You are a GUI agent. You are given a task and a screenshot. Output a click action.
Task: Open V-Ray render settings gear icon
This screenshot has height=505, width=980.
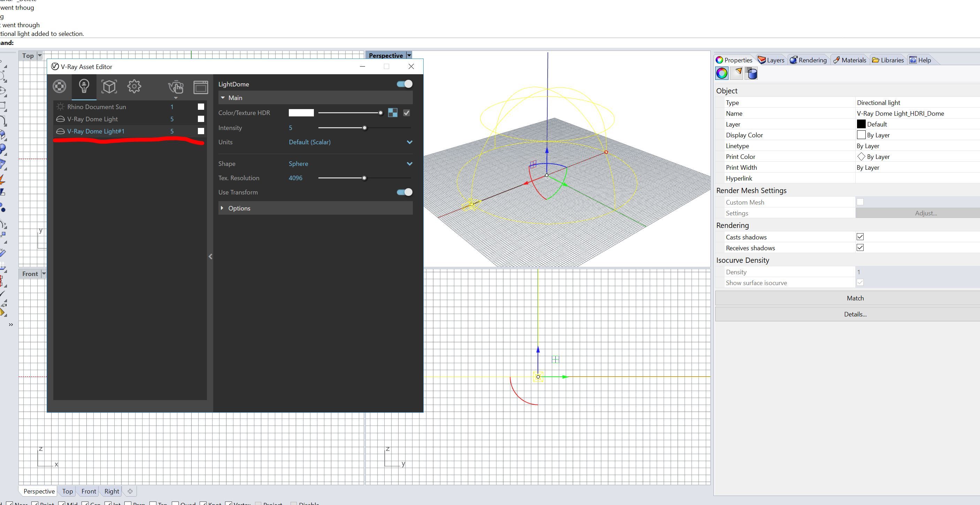[x=134, y=86]
